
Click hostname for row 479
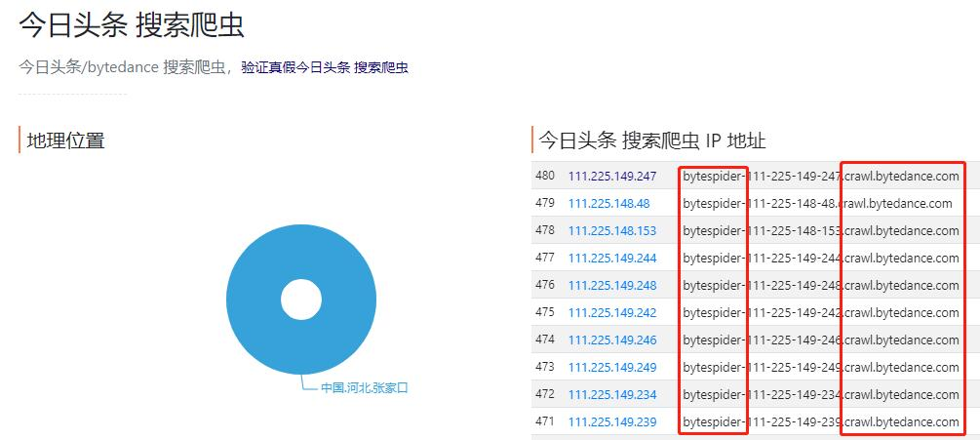(x=817, y=204)
